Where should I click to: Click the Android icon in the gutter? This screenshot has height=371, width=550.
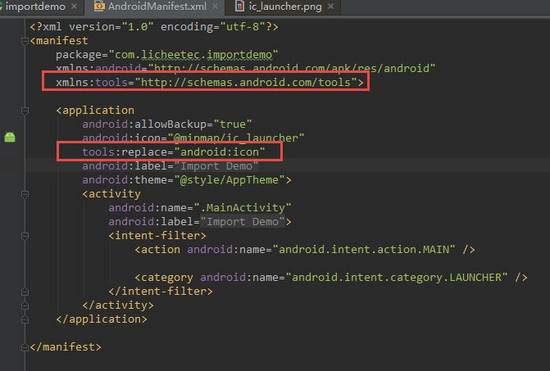coord(10,137)
